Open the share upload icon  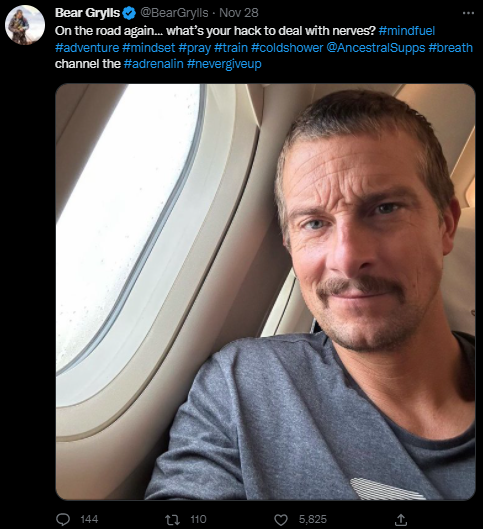pyautogui.click(x=400, y=519)
